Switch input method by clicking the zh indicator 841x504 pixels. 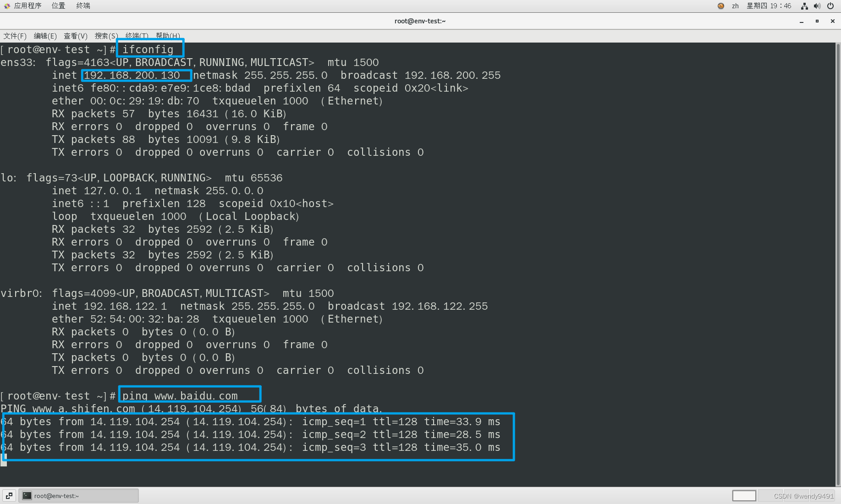pos(735,5)
